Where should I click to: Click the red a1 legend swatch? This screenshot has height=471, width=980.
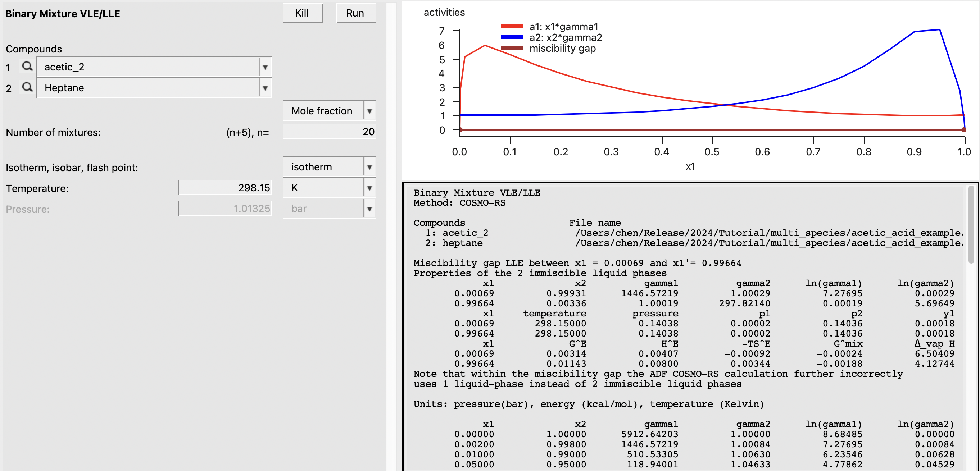coord(511,27)
